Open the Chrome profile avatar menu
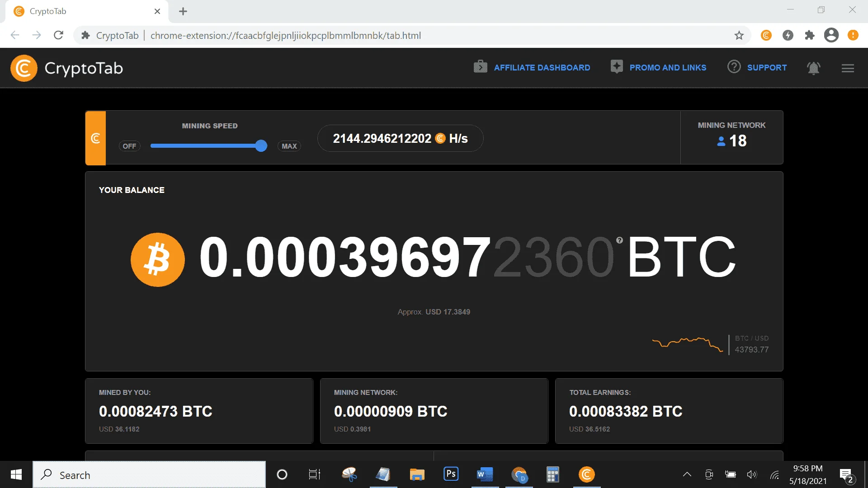This screenshot has height=488, width=868. click(831, 35)
